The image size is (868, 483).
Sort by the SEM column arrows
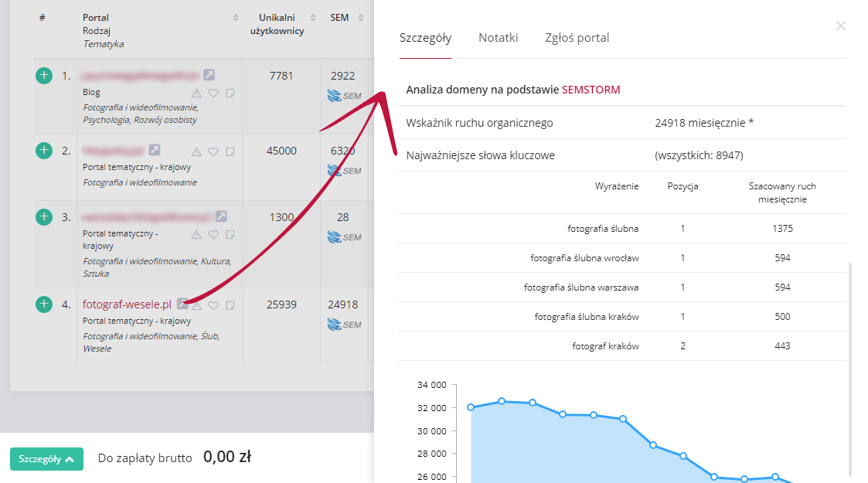pyautogui.click(x=361, y=18)
